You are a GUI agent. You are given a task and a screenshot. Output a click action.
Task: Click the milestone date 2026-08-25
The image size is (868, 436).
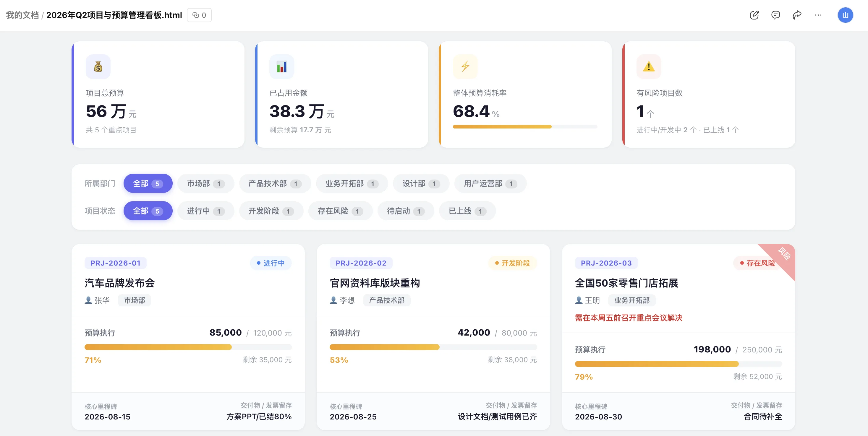point(353,417)
